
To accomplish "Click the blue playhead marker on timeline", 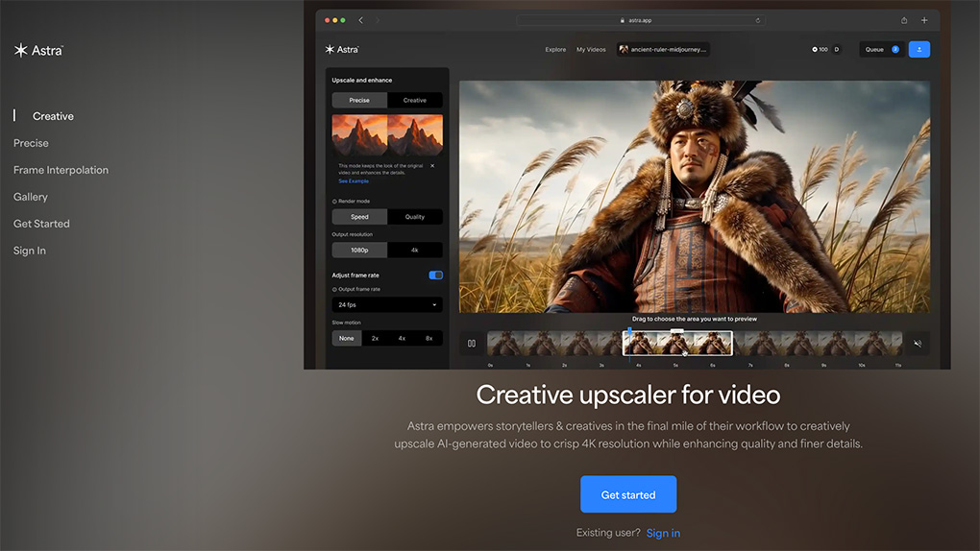I will 629,330.
